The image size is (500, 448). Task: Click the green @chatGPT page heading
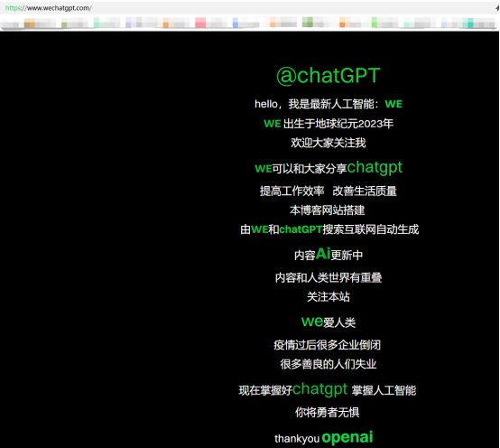pyautogui.click(x=329, y=76)
